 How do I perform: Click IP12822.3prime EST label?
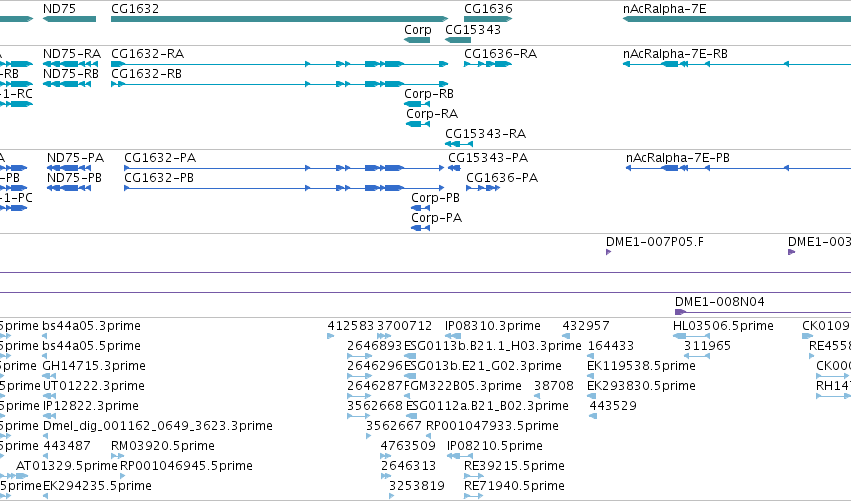(x=91, y=406)
